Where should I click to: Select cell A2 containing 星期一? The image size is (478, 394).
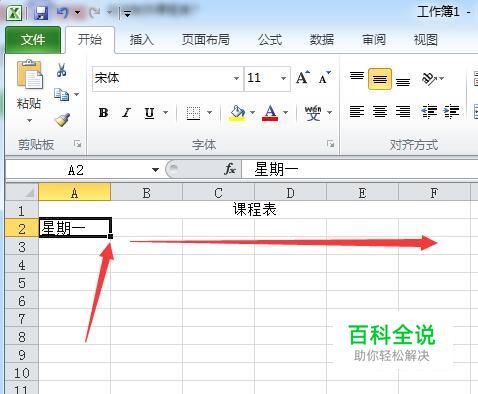(x=75, y=228)
